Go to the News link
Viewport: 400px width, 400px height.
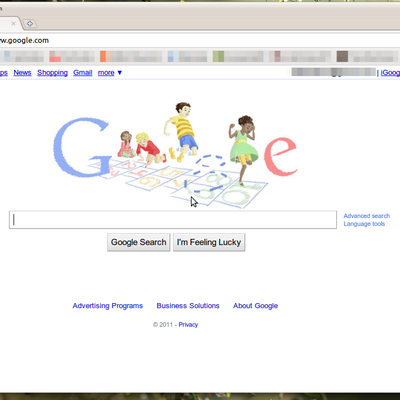click(22, 73)
